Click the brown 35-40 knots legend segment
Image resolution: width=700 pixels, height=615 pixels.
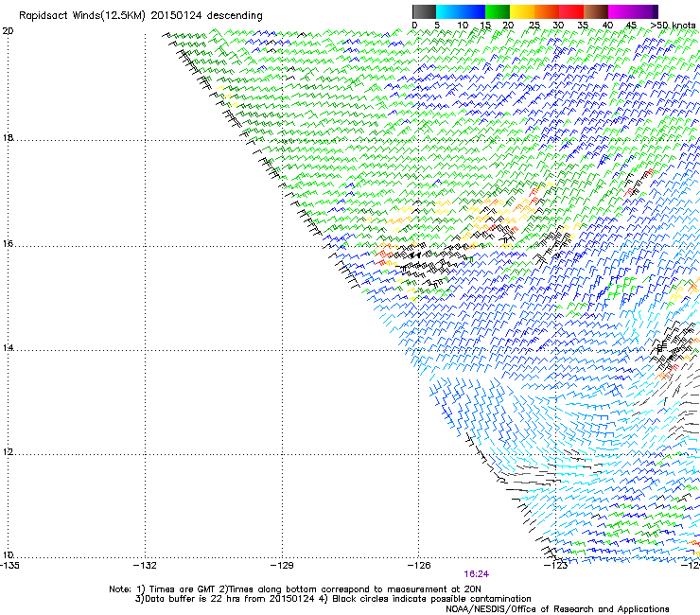596,11
